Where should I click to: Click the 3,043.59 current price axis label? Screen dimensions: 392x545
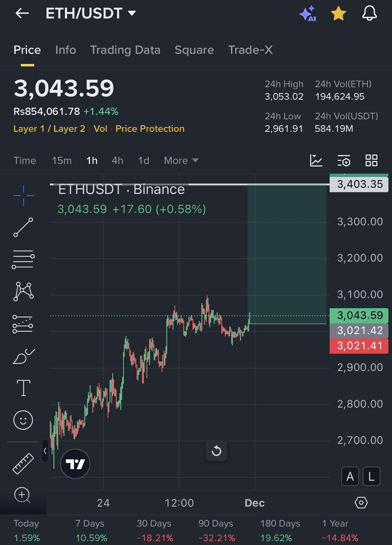[x=359, y=315]
